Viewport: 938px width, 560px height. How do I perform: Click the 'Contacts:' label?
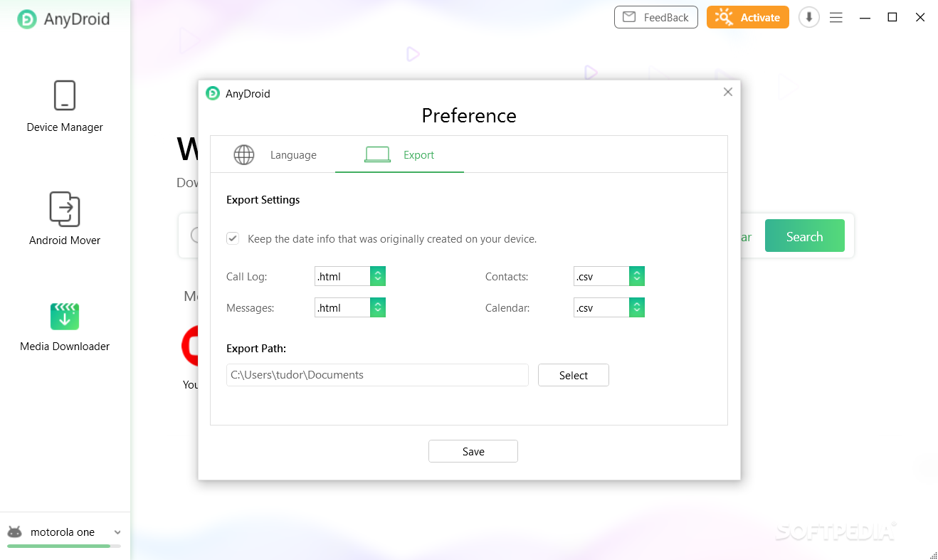point(507,277)
